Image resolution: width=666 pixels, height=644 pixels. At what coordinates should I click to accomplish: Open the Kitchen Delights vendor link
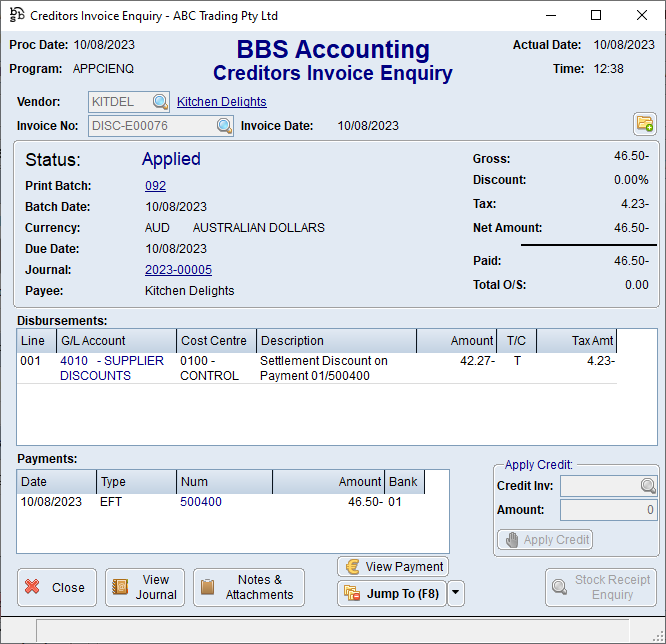(x=222, y=102)
